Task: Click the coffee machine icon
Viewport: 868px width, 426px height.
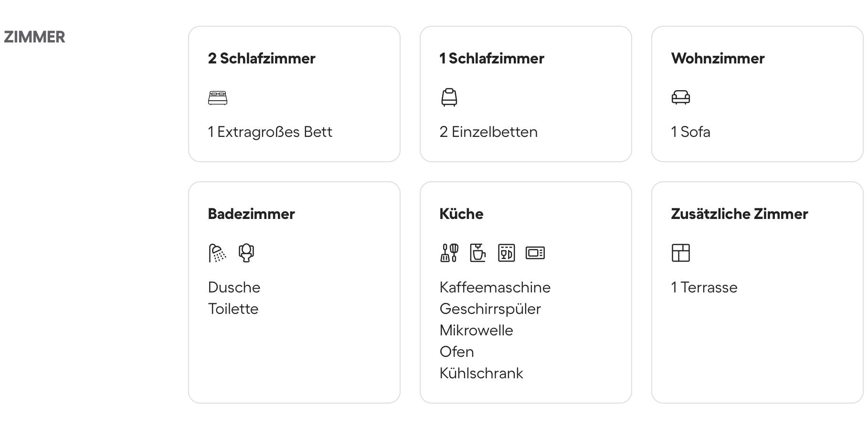Action: pos(478,253)
